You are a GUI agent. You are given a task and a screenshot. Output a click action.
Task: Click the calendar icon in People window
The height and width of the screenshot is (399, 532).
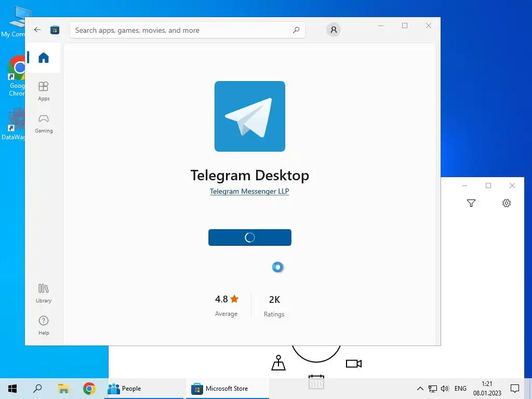[x=316, y=382]
